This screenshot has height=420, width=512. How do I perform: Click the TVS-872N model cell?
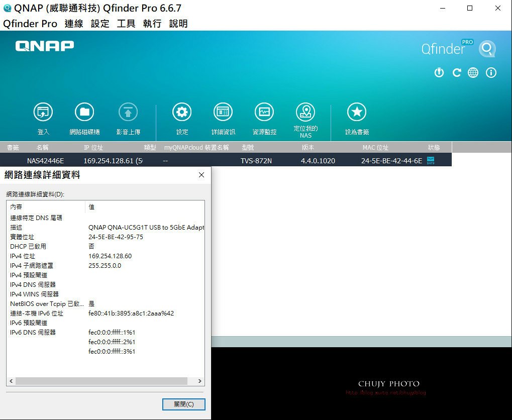(x=256, y=161)
